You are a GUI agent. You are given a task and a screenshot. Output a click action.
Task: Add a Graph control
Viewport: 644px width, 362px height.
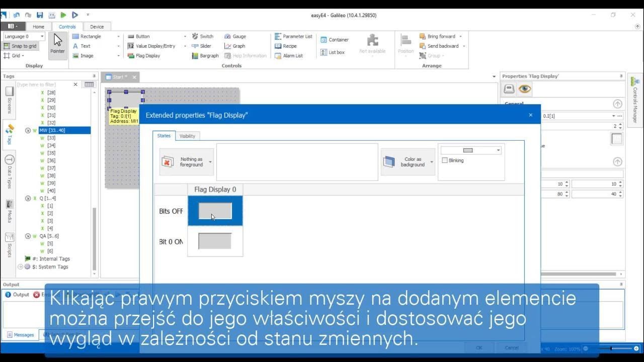(234, 46)
